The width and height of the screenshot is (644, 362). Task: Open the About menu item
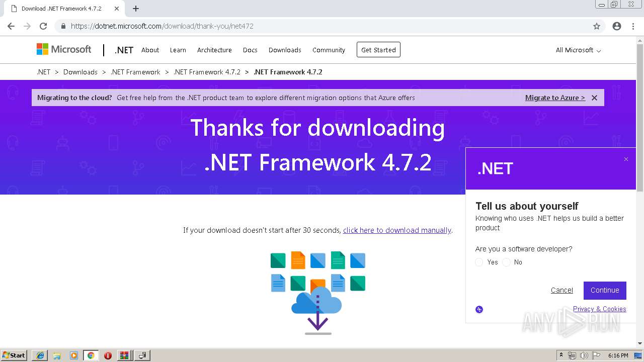(x=150, y=50)
